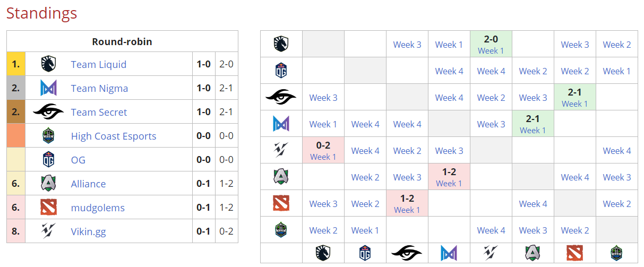644x267 pixels.
Task: Click High Coast Esports logo in standings list
Action: 48,136
